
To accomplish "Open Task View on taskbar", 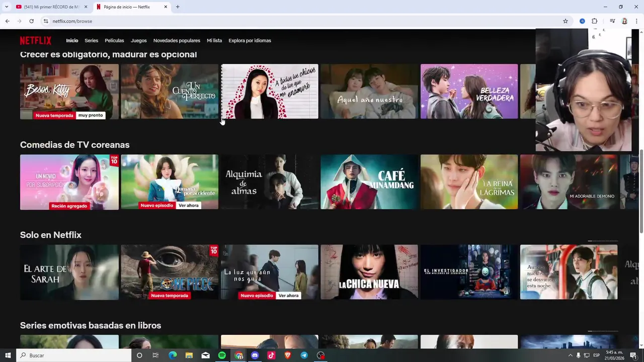I will coord(155,355).
